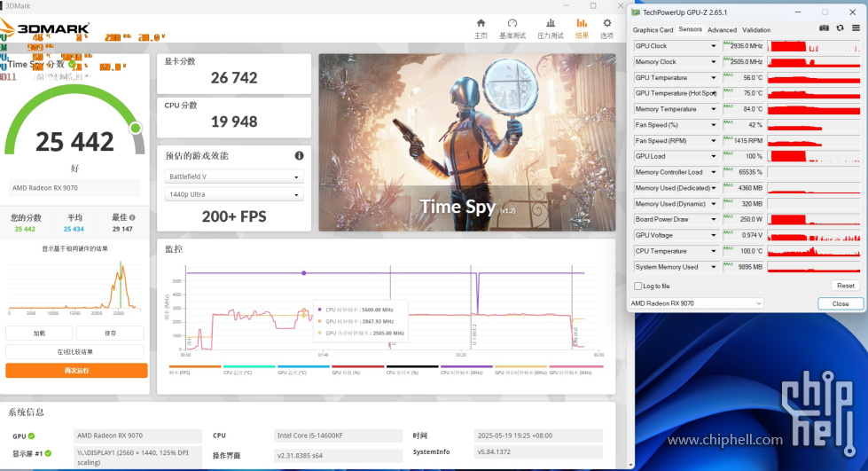The height and width of the screenshot is (471, 868).
Task: Expand the Memory Controller Load dropdown
Action: (713, 172)
